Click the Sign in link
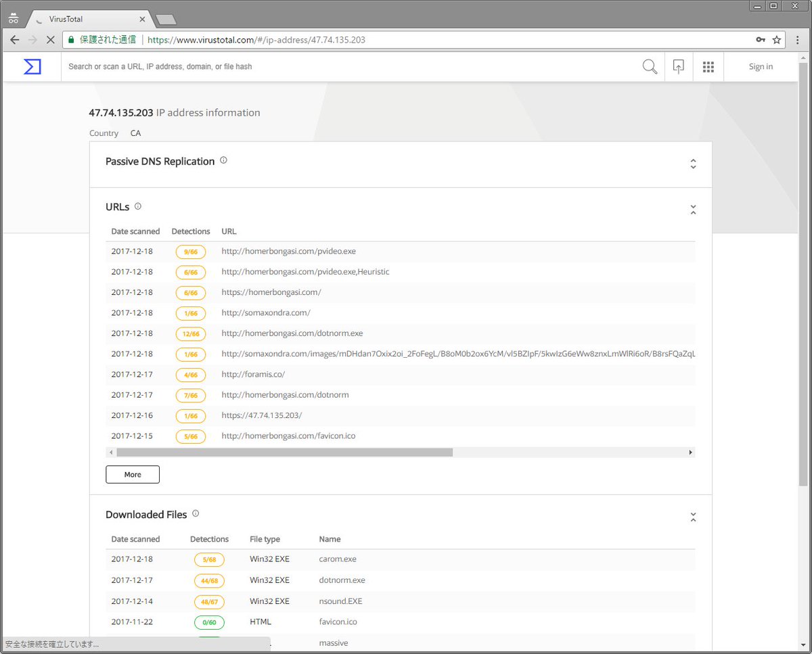 (761, 66)
